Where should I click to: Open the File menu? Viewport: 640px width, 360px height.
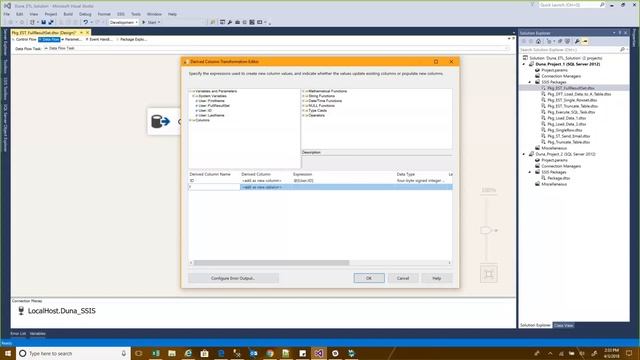click(x=7, y=14)
